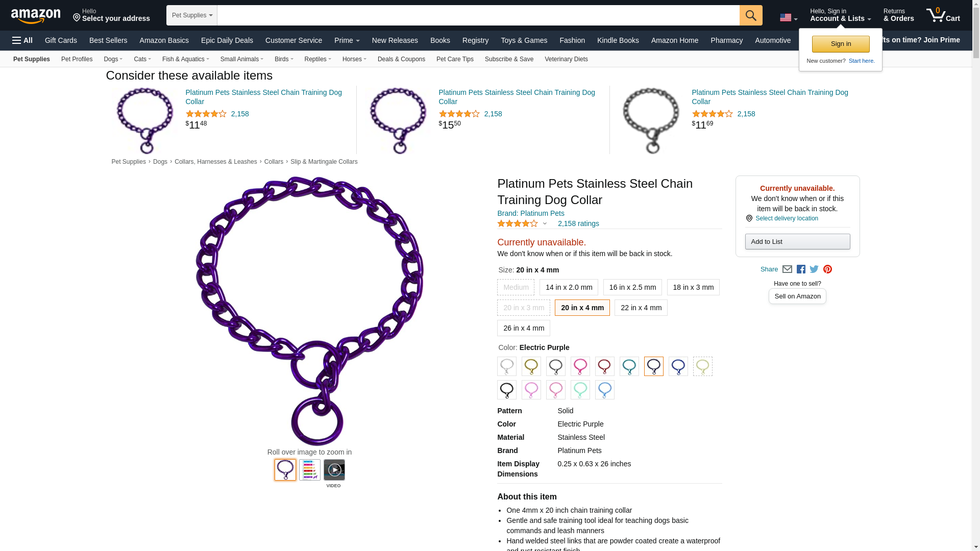Share via email envelope icon
The image size is (980, 551).
coord(787,269)
